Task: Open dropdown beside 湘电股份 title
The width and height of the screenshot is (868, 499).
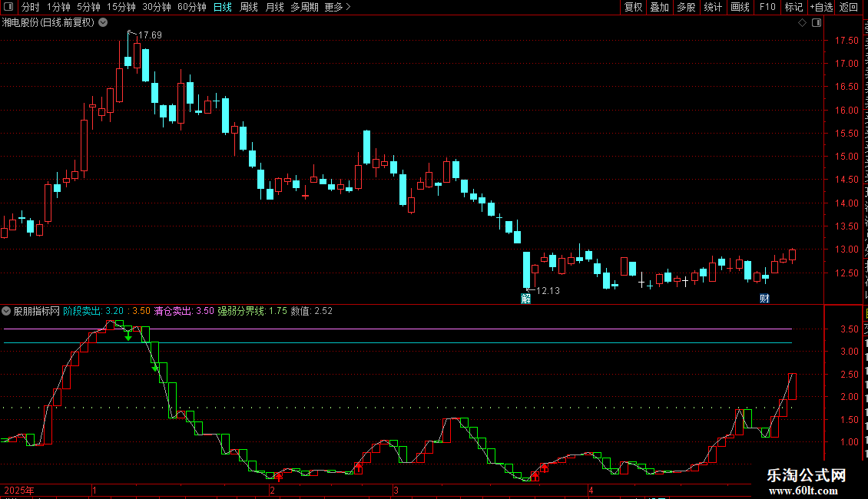Action: [103, 23]
